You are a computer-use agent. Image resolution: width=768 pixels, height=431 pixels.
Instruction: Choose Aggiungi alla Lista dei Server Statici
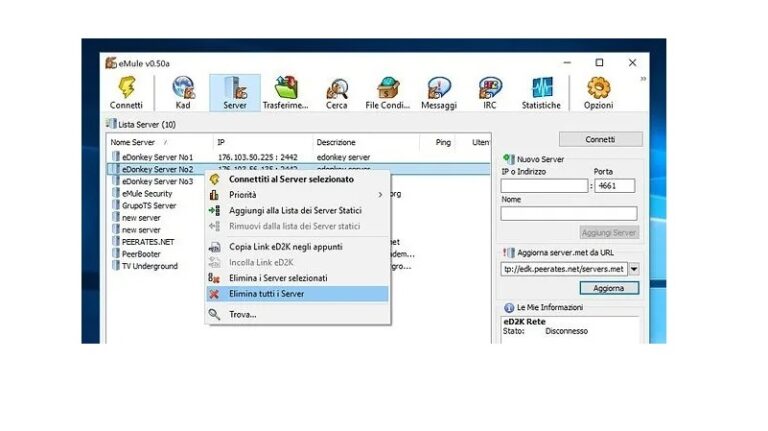297,211
